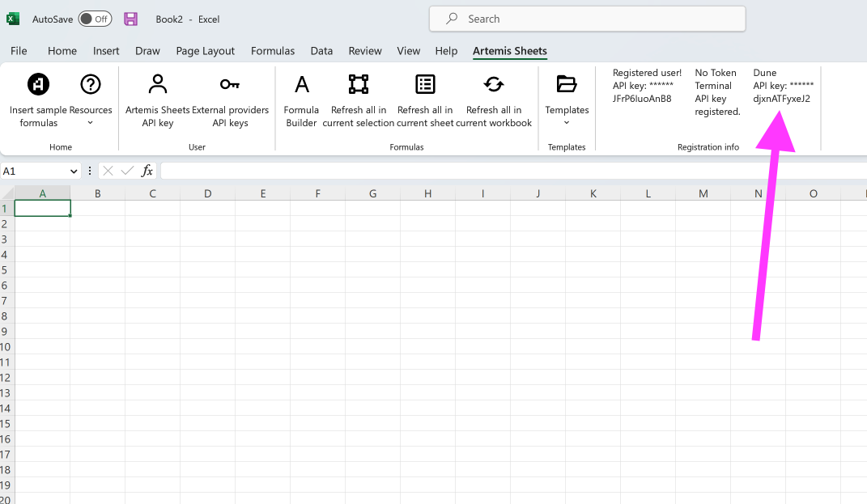Expand the Templates dropdown chevron
867x504 pixels.
pyautogui.click(x=567, y=123)
